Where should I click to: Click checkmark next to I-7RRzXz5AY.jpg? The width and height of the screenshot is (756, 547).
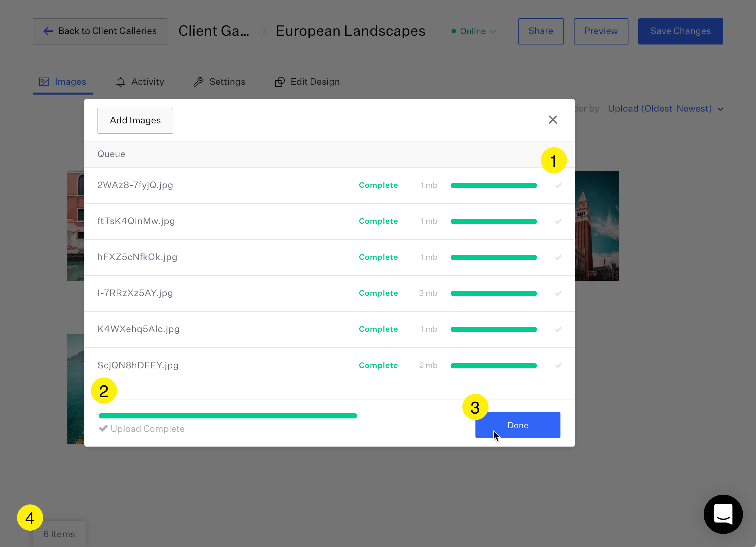tap(558, 293)
